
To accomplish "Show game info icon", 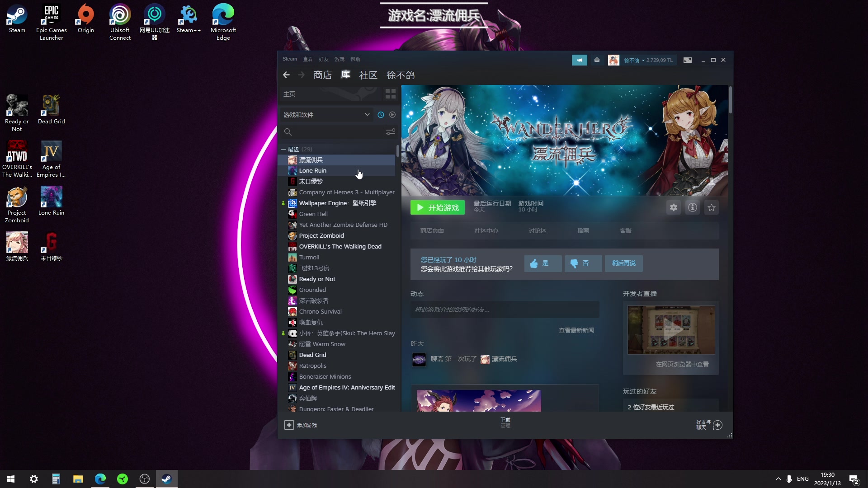I will (x=693, y=207).
